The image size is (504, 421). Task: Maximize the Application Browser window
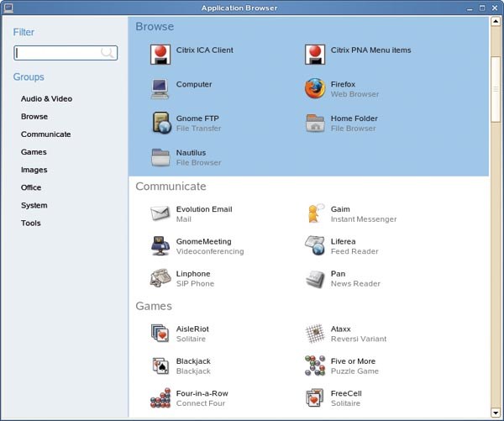pos(482,8)
